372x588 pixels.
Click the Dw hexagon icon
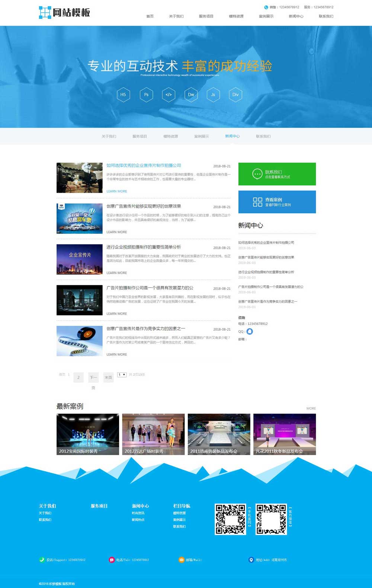tap(191, 95)
